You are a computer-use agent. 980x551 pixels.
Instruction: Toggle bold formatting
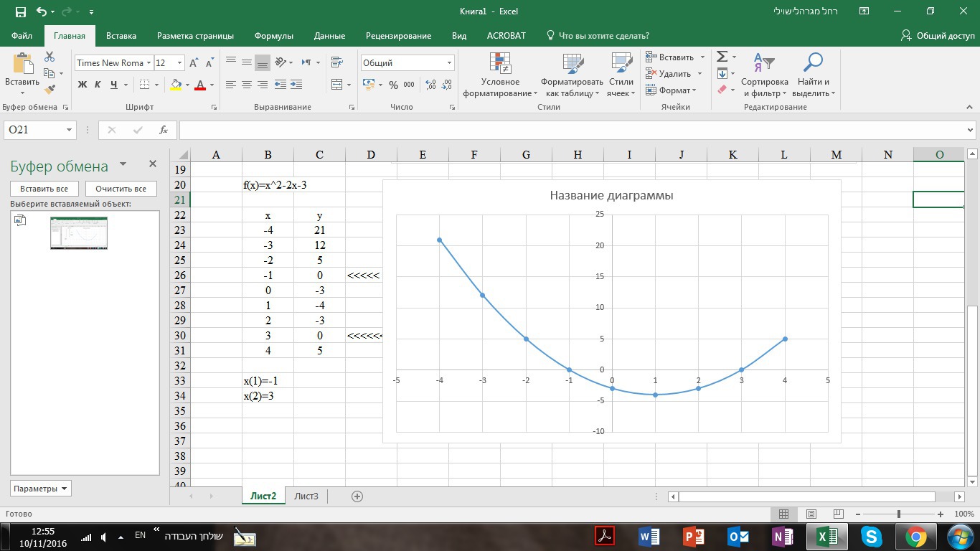(x=82, y=85)
